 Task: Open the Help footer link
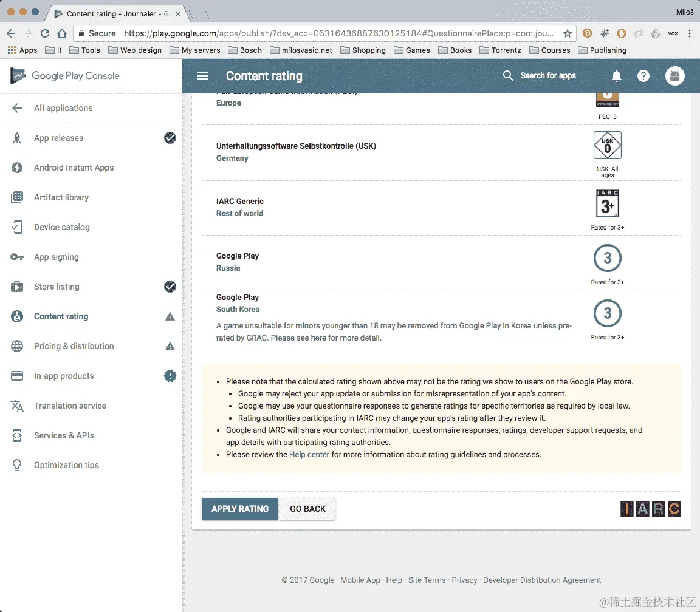[394, 580]
